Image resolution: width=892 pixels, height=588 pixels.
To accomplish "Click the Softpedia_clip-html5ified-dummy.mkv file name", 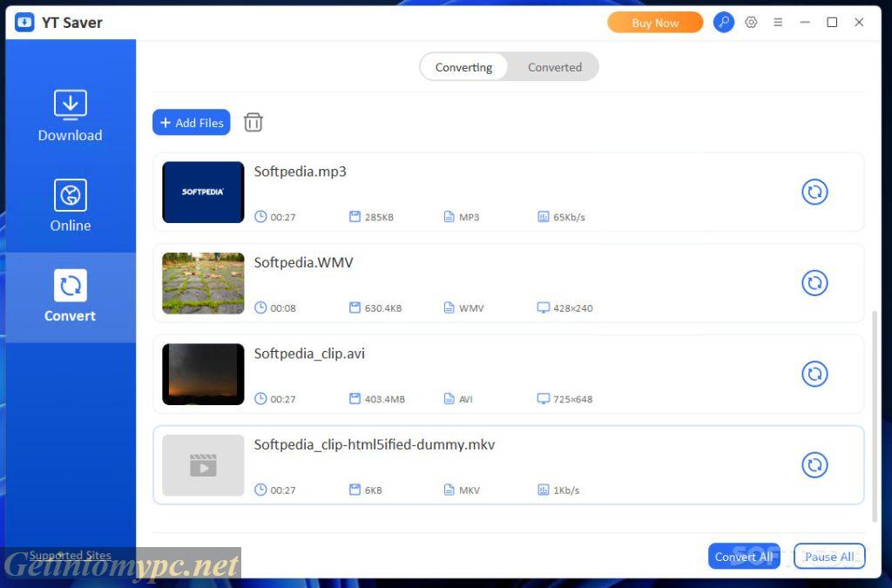I will 375,444.
